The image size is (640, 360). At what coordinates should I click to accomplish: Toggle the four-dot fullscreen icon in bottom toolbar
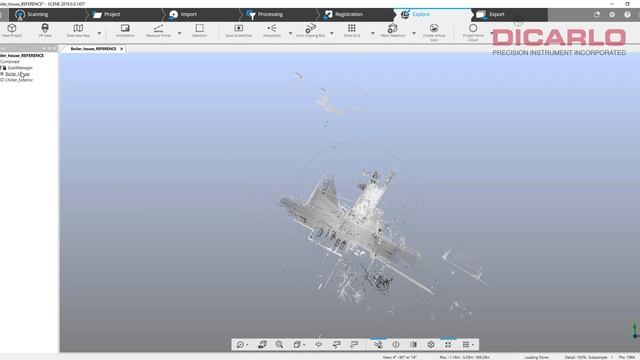448,344
